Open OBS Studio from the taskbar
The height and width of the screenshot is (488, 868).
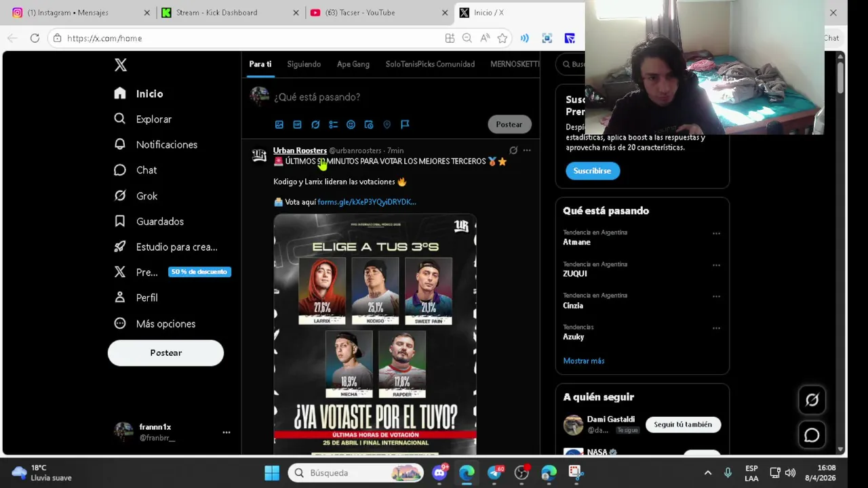click(521, 473)
